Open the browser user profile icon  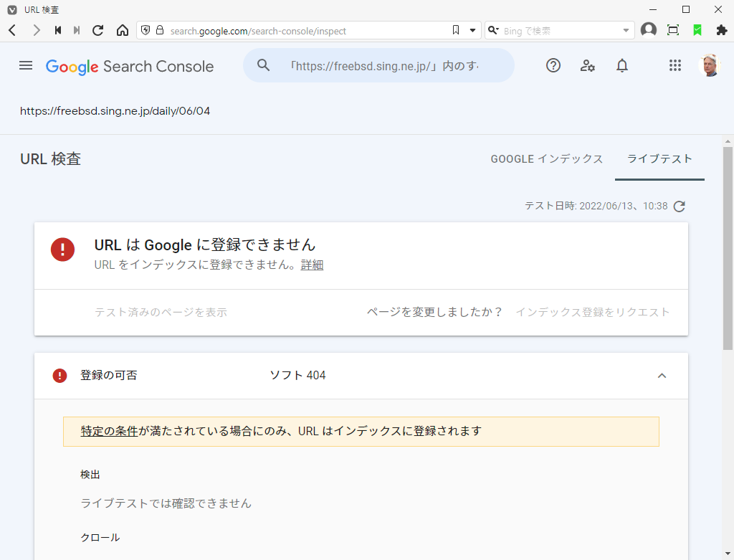pos(648,30)
